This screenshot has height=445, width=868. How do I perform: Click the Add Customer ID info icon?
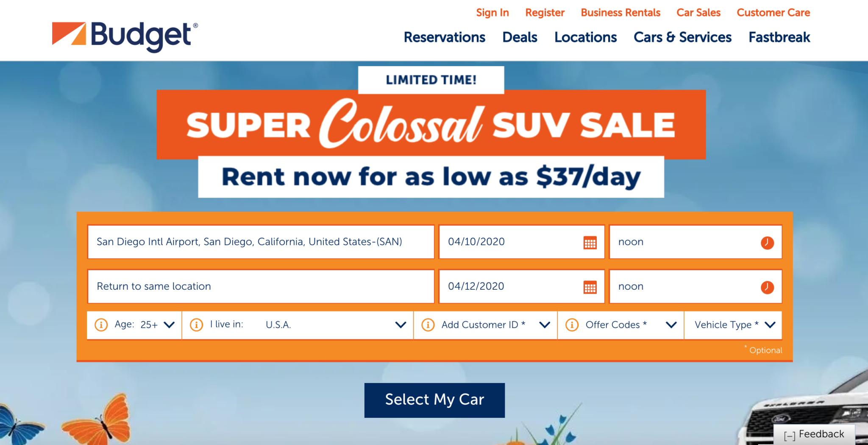click(428, 325)
